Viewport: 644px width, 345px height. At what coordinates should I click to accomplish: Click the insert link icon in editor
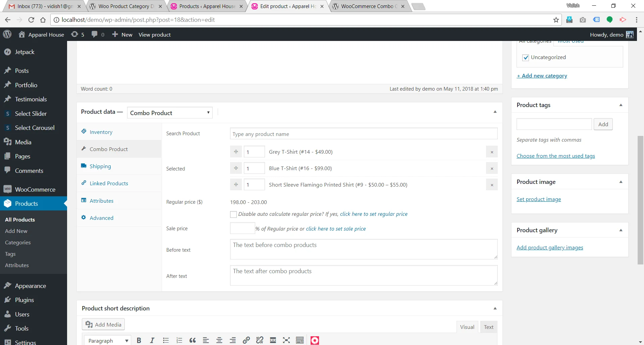246,340
